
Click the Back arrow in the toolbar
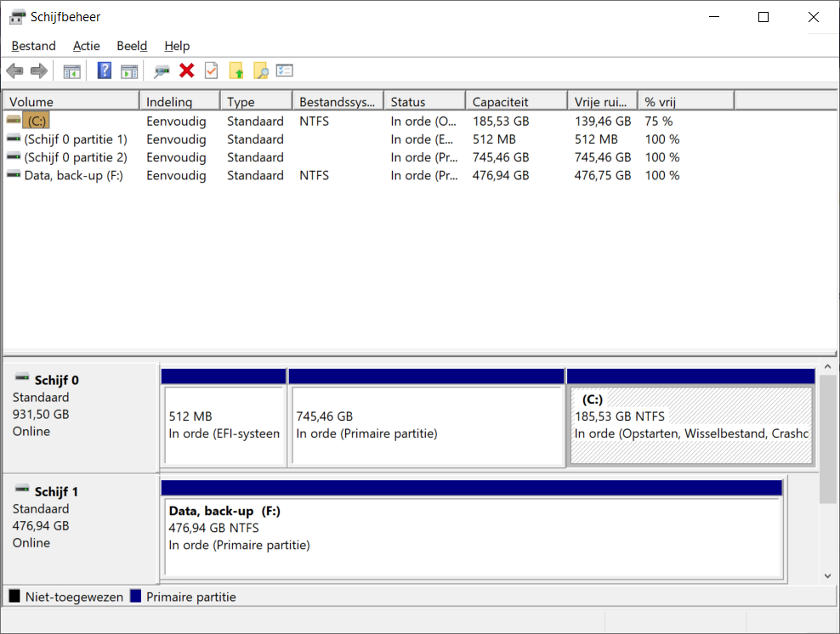(x=14, y=71)
